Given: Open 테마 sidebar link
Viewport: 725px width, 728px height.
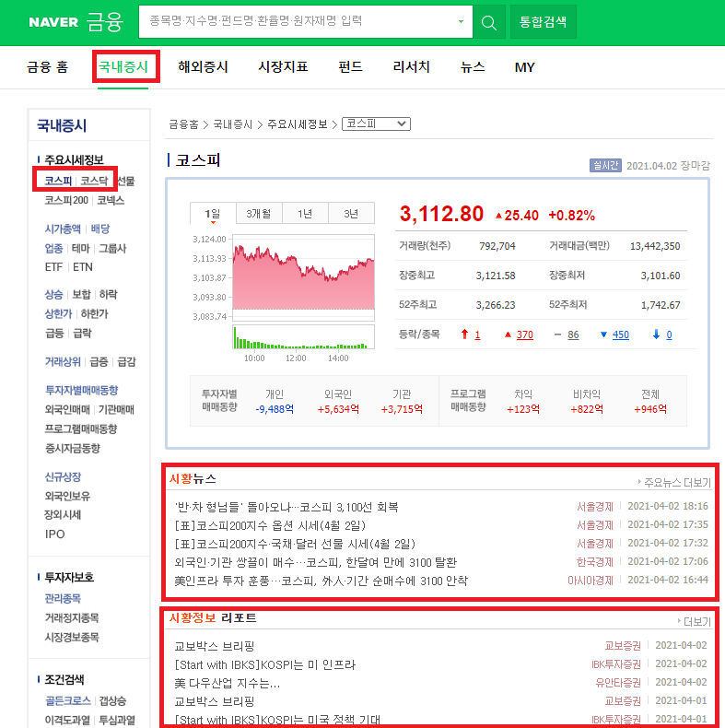Looking at the screenshot, I should (81, 249).
